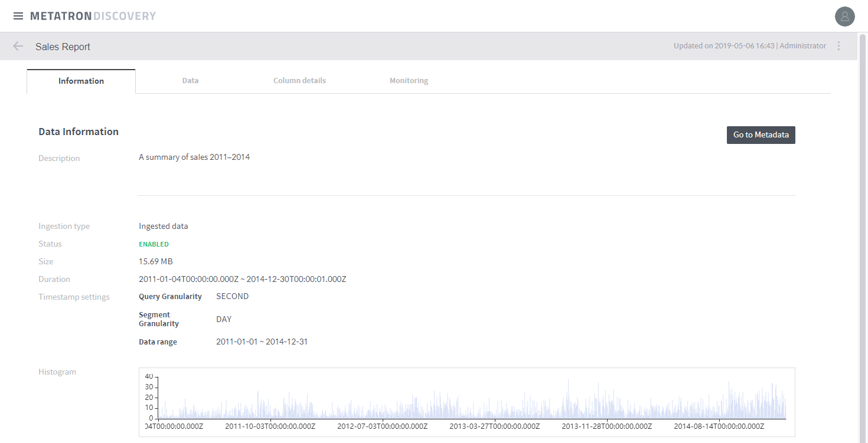Viewport: 868px width, 443px height.
Task: Click the DAY segment granularity value
Action: coord(224,319)
